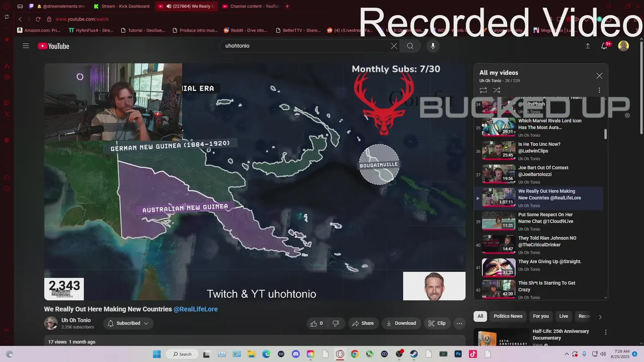
Task: Open Windows Start menu
Action: pyautogui.click(x=156, y=354)
